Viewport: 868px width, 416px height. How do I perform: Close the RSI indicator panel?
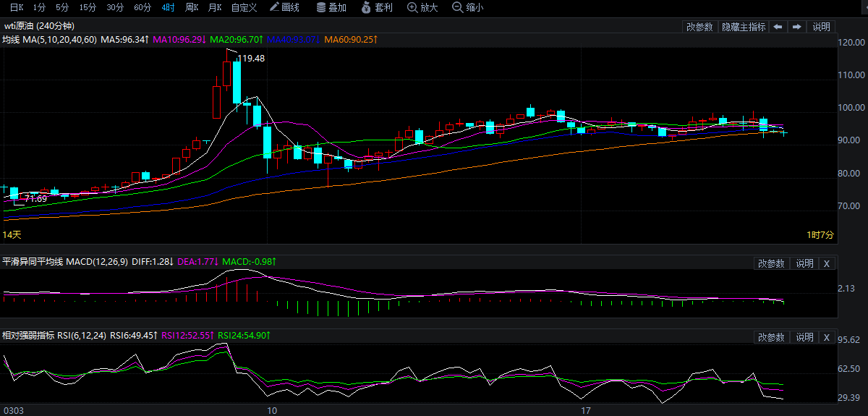coord(827,337)
